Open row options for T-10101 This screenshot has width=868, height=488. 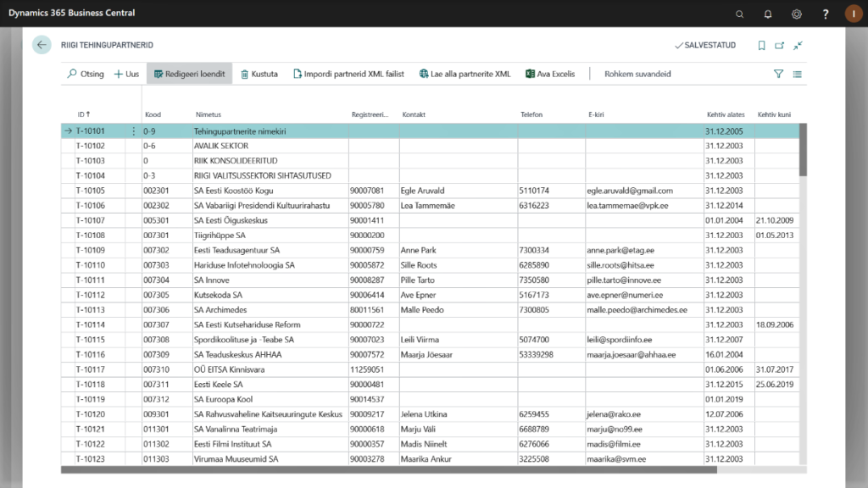(x=133, y=131)
